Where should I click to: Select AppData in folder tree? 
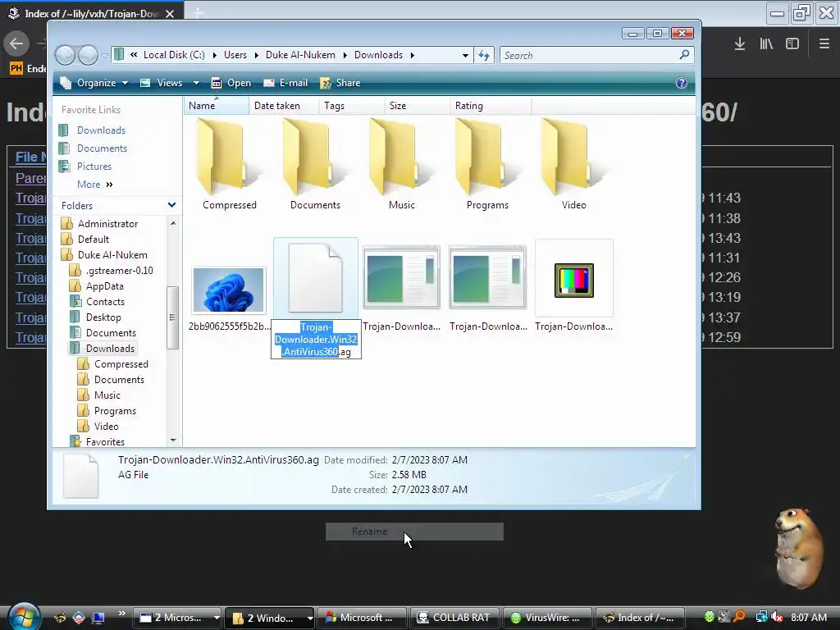click(104, 286)
